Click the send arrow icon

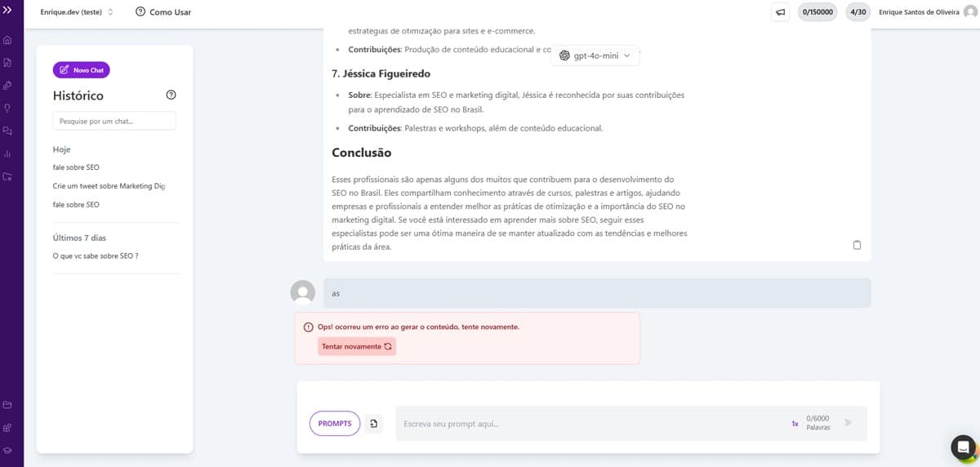[849, 423]
